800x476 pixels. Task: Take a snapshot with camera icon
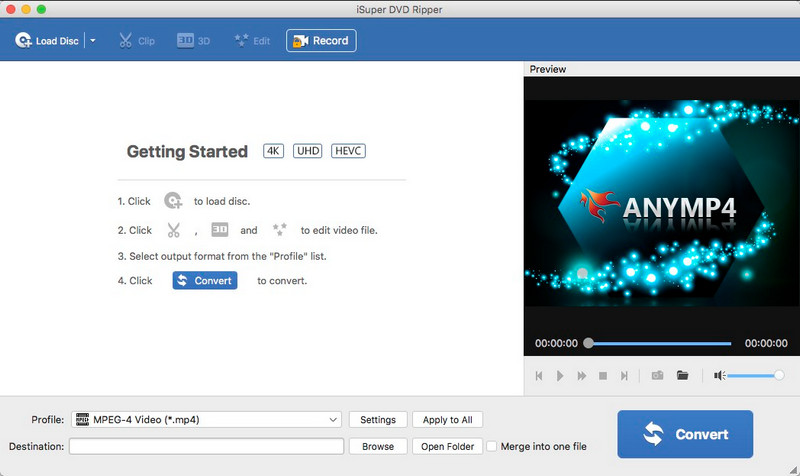(658, 376)
